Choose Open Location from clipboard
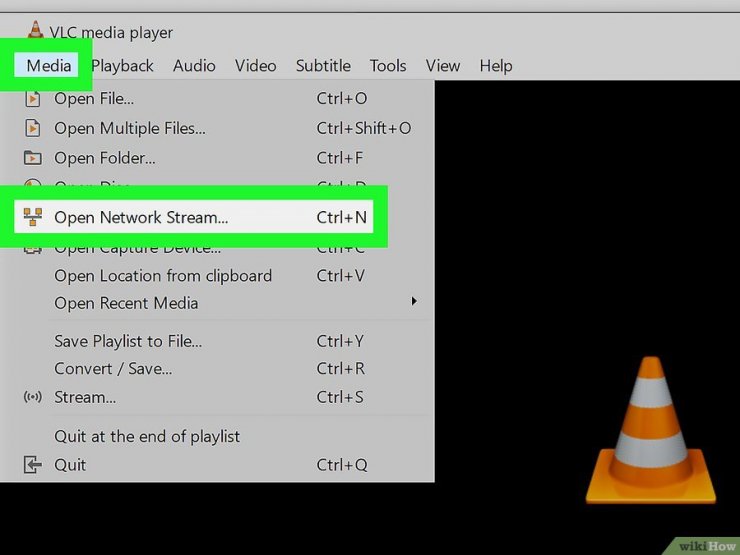Image resolution: width=740 pixels, height=555 pixels. pyautogui.click(x=217, y=276)
